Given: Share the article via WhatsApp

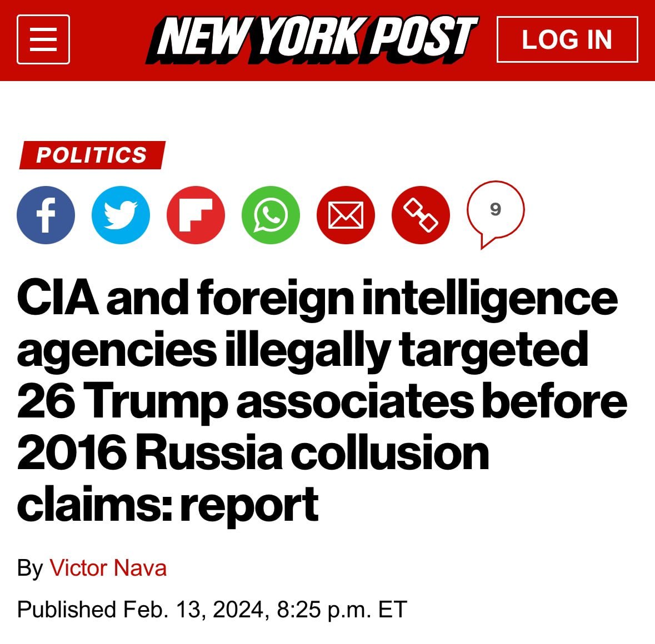Looking at the screenshot, I should click(x=271, y=215).
